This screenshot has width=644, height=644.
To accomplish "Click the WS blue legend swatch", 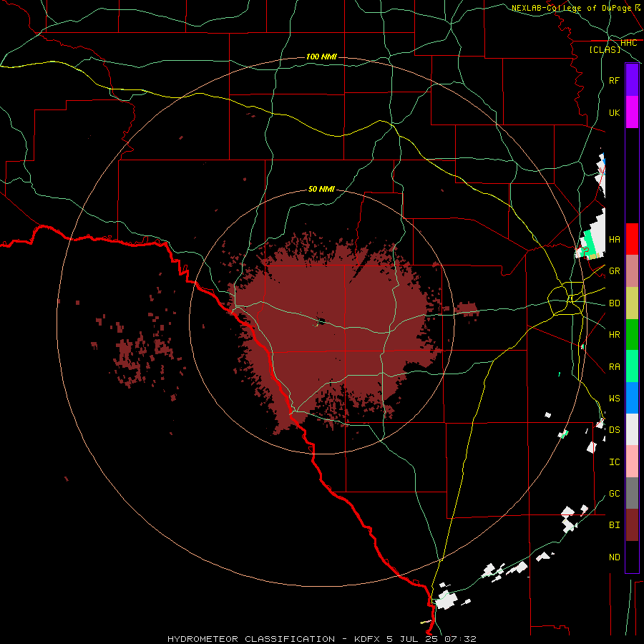I will click(632, 398).
